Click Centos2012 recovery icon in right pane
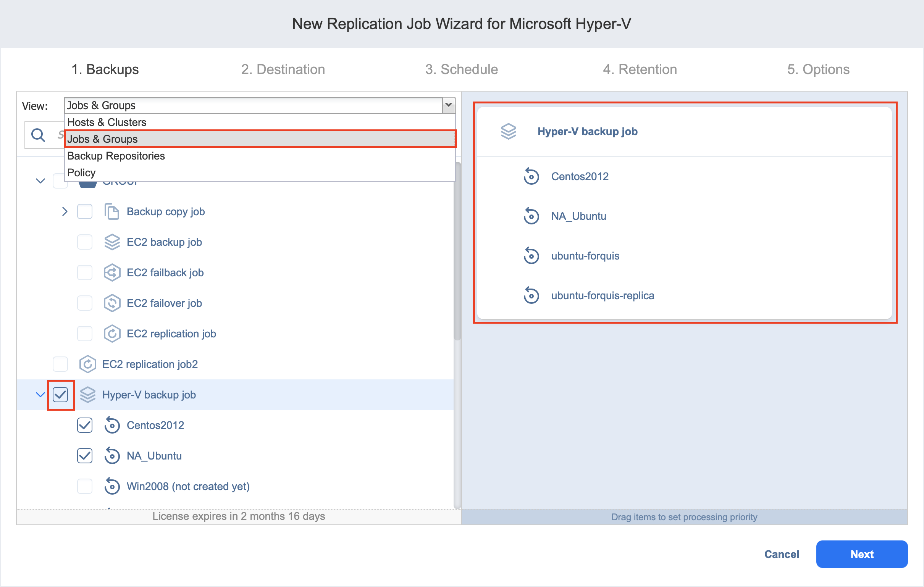Image resolution: width=924 pixels, height=587 pixels. (531, 176)
